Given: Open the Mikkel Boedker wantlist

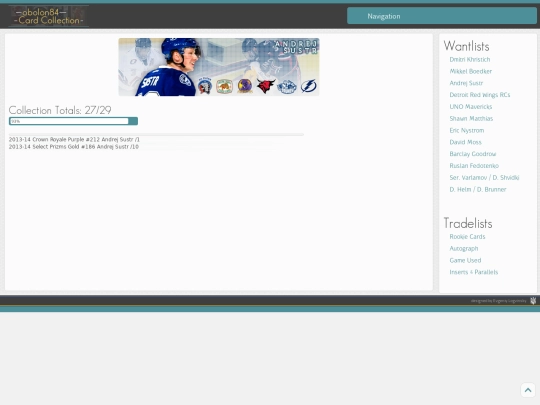Looking at the screenshot, I should [x=470, y=71].
